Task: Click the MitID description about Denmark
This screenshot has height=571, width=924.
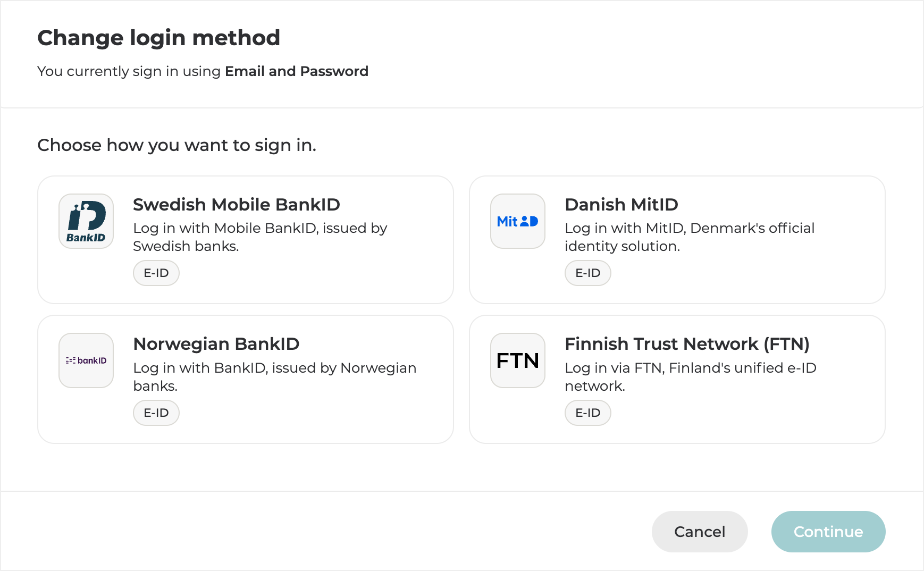Action: coord(689,237)
